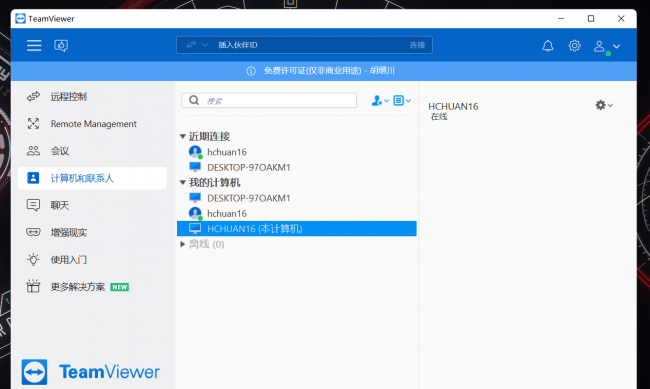
Task: Collapse the 近期连接 group
Action: point(182,136)
